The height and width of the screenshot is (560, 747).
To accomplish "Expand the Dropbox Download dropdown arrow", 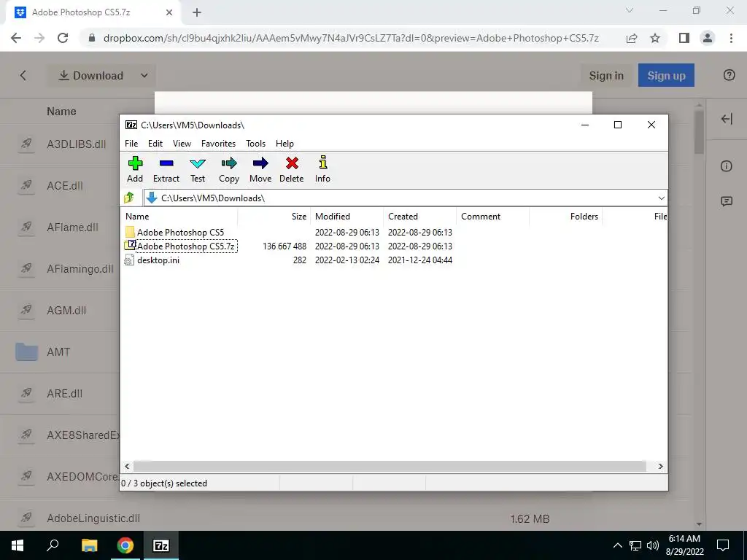I will tap(144, 75).
